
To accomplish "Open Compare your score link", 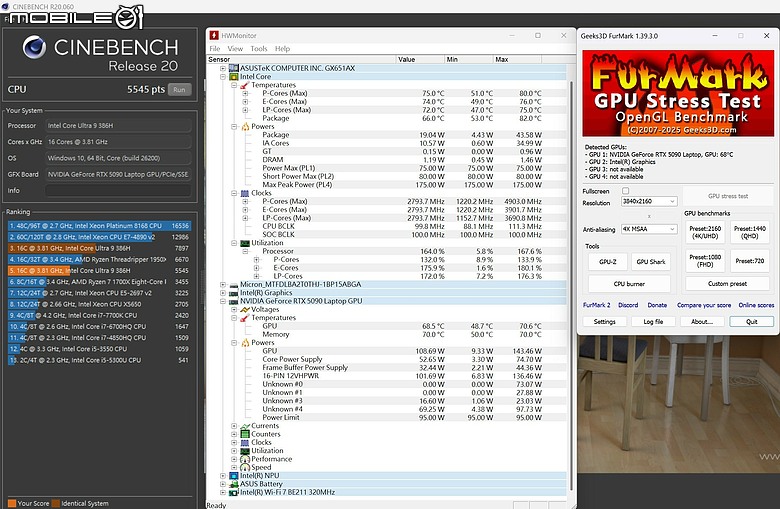I will (x=704, y=305).
